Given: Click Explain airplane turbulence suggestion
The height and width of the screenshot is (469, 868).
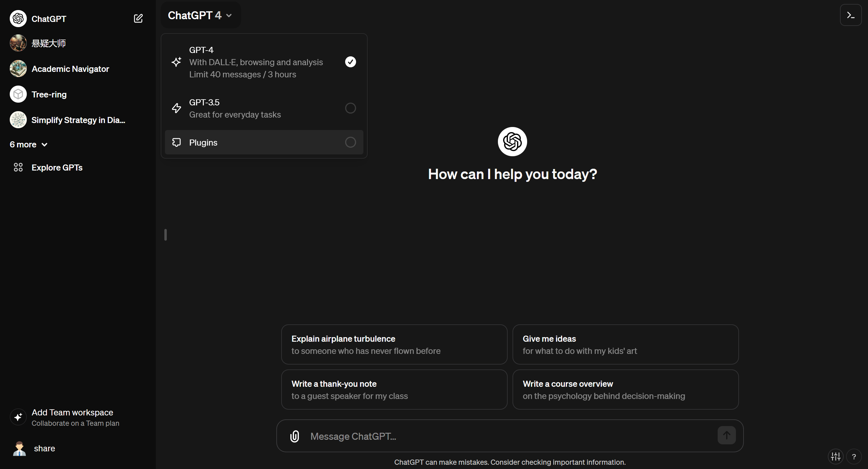Looking at the screenshot, I should [394, 344].
